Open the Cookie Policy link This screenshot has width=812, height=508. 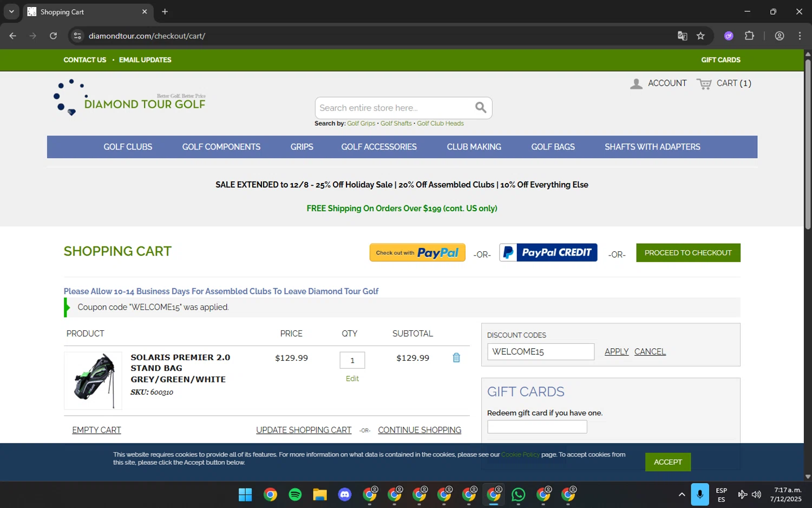point(520,454)
